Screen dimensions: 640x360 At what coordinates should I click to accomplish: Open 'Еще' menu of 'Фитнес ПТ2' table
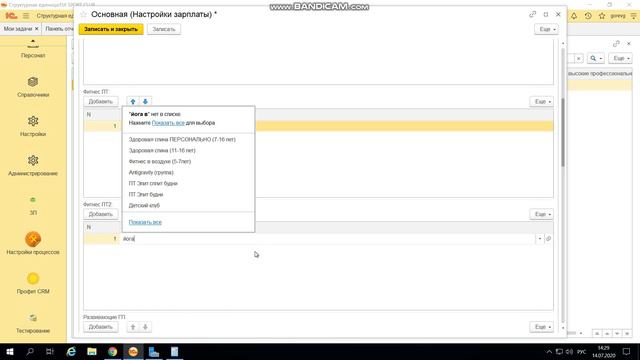[542, 214]
